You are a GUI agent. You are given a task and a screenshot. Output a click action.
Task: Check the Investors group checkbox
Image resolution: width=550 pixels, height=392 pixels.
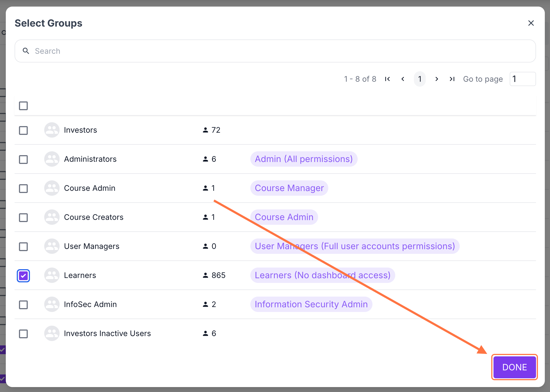23,130
